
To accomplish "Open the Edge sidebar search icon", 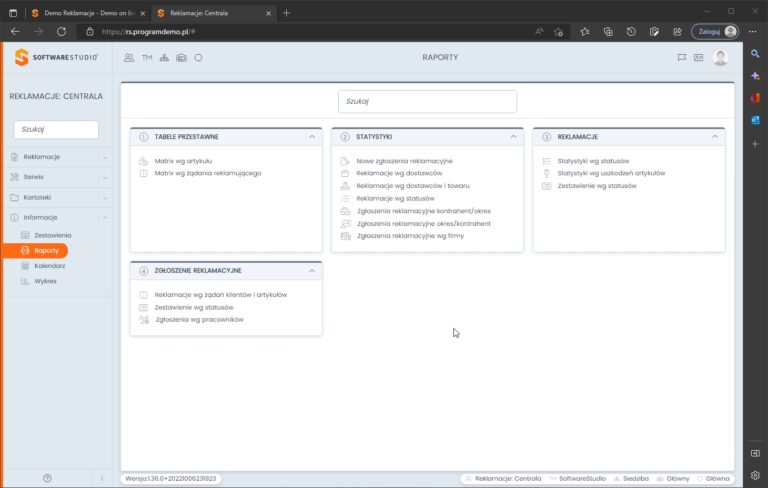I will tap(755, 54).
